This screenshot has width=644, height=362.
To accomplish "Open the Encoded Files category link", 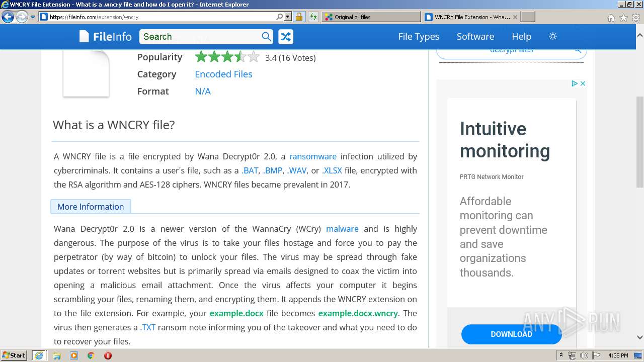I will [223, 74].
